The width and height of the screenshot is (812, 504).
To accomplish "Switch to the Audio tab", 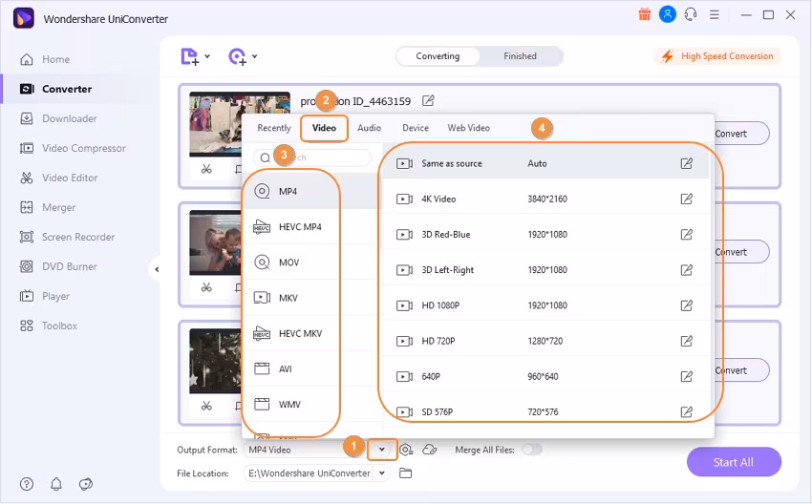I will (370, 128).
